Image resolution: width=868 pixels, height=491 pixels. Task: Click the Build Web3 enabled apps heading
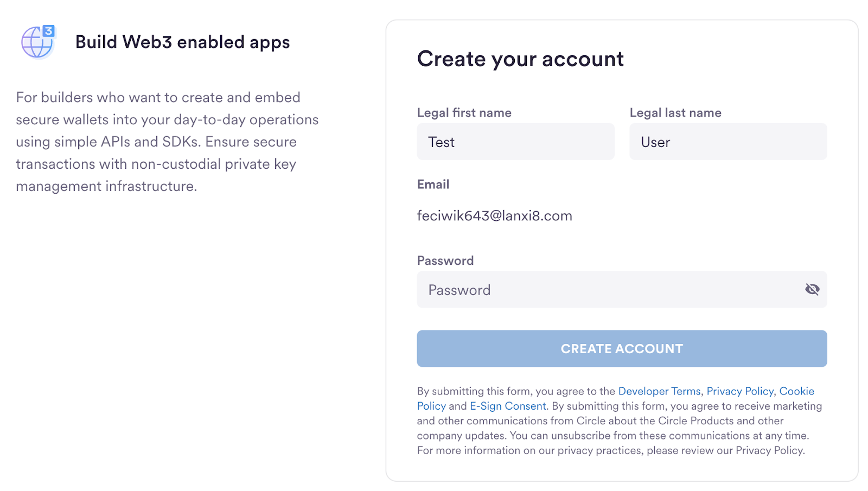pos(183,42)
